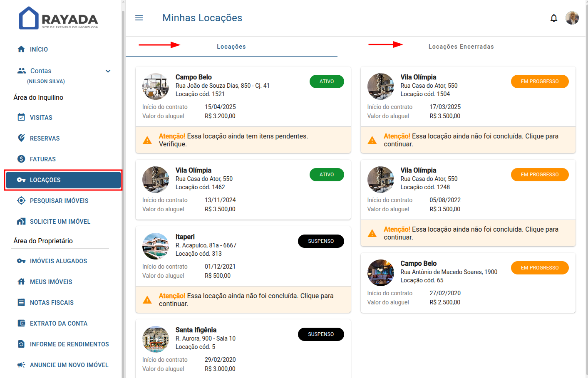588x378 pixels.
Task: Open Vila Olímpia thumbnail for locação 1248
Action: 381,180
